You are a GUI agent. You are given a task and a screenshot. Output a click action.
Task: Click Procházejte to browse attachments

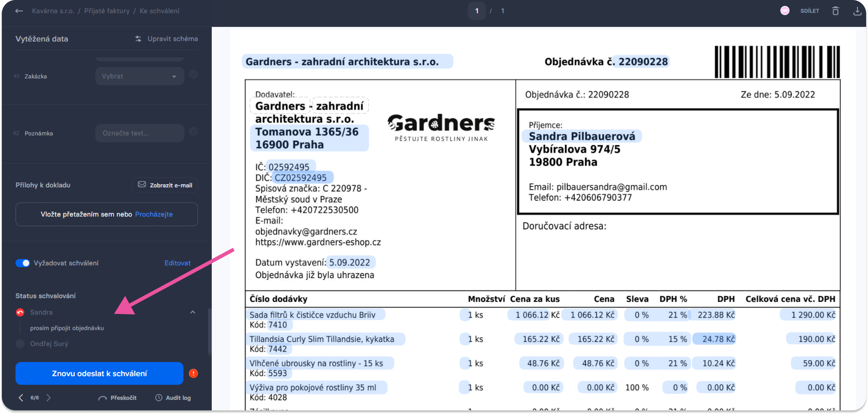[154, 214]
